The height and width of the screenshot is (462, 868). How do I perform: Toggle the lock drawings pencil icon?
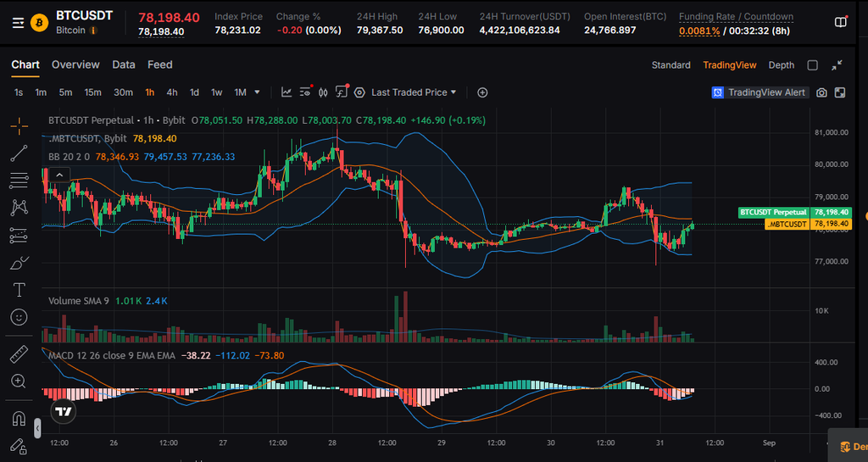coord(19,446)
